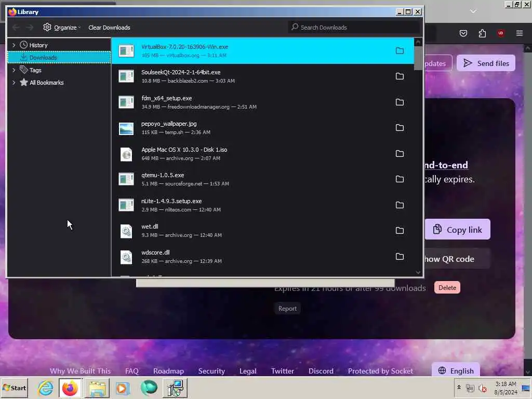532x399 pixels.
Task: Click downloads list scrollbar down arrow
Action: (418, 272)
